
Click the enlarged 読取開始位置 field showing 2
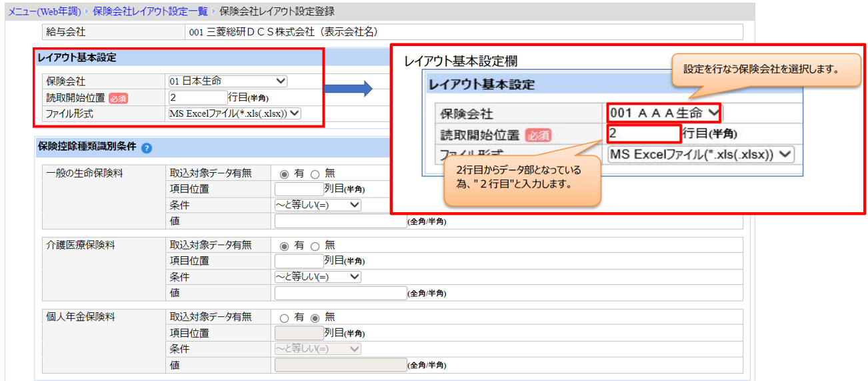643,133
